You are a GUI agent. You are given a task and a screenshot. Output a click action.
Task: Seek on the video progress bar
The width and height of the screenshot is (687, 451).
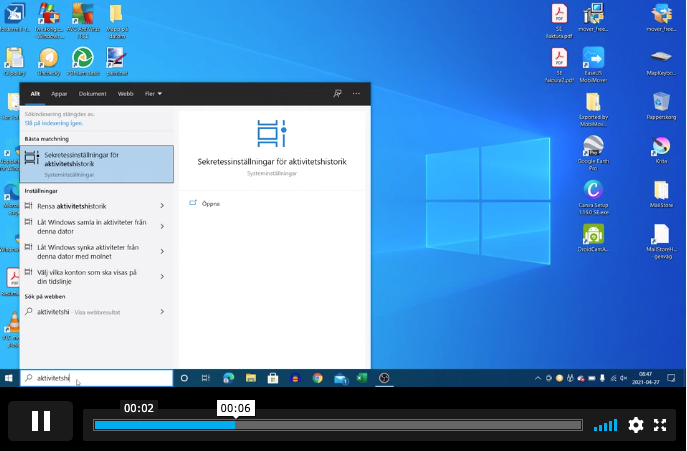(337, 425)
